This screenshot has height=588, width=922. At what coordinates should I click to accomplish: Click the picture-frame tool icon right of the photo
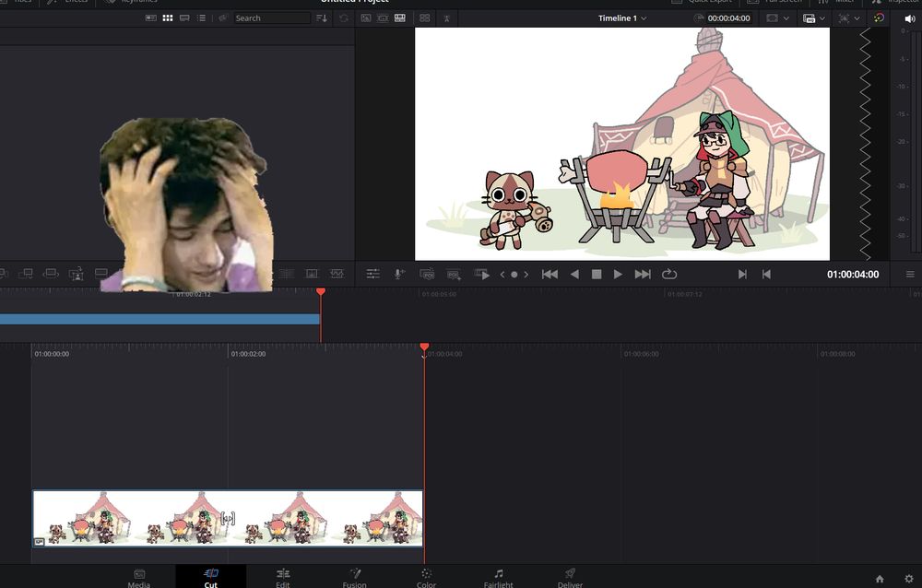click(x=312, y=274)
